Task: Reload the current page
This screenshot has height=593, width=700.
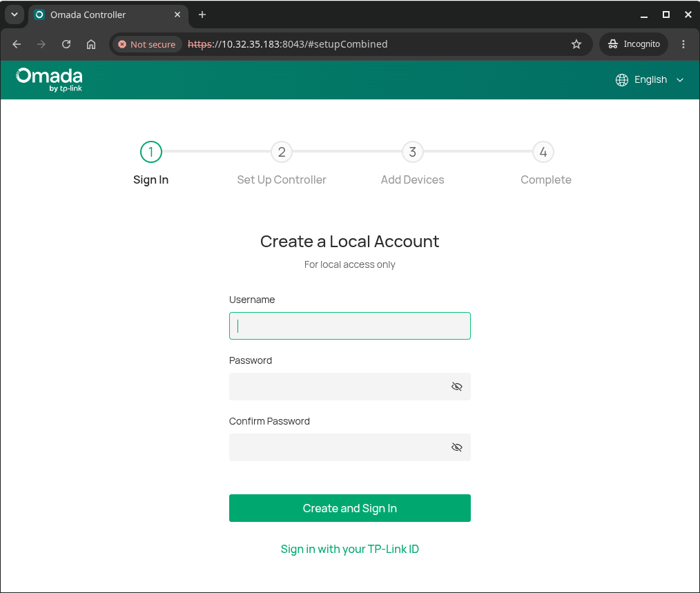Action: pyautogui.click(x=66, y=44)
